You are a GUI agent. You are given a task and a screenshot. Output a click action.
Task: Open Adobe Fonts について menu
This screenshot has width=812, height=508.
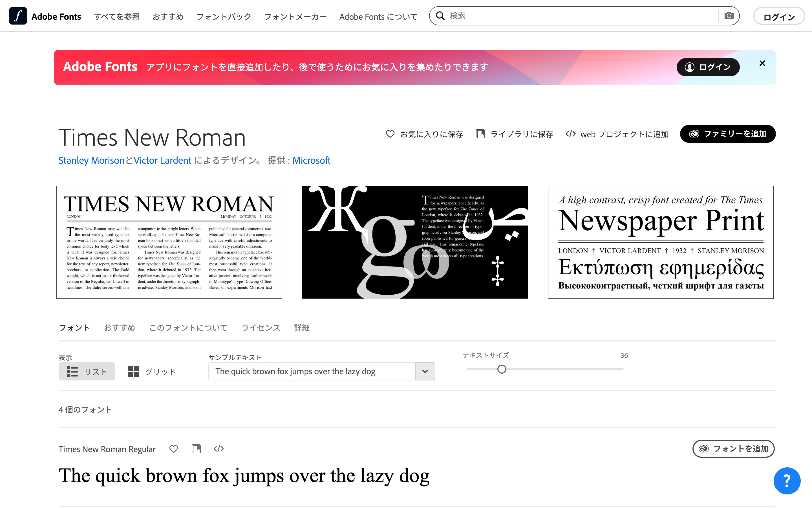378,17
